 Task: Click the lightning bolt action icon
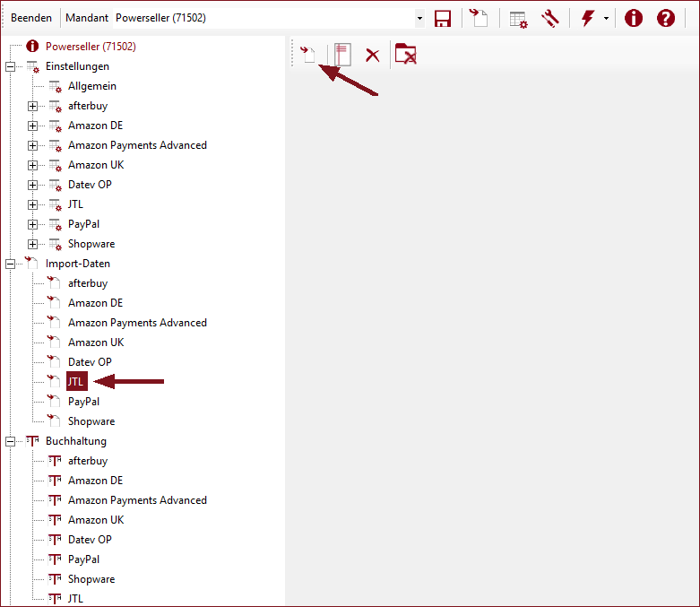588,19
